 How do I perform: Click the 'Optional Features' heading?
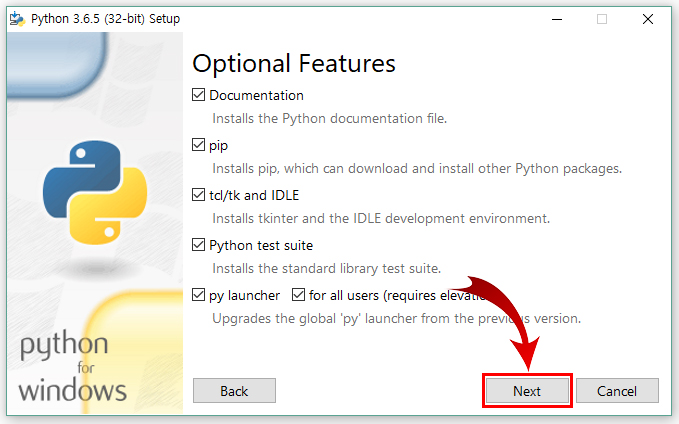[294, 64]
